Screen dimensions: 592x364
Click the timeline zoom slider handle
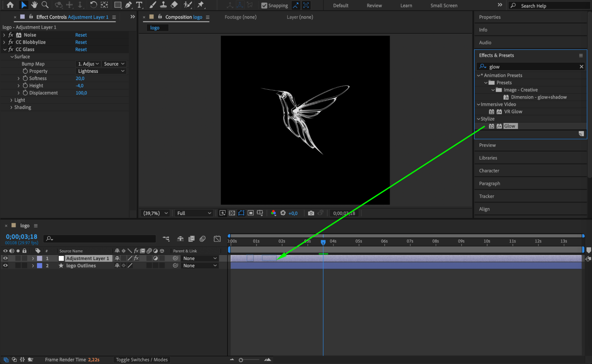coord(241,360)
